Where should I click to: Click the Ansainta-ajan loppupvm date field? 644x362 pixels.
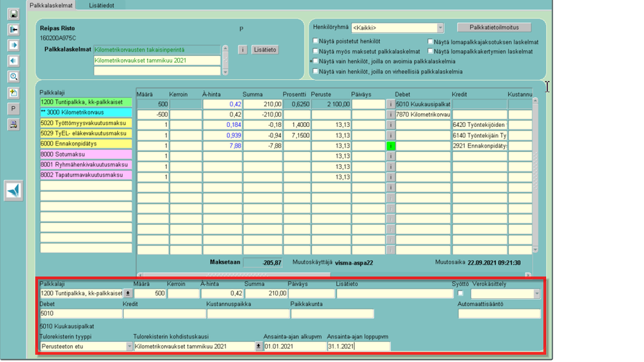point(358,347)
